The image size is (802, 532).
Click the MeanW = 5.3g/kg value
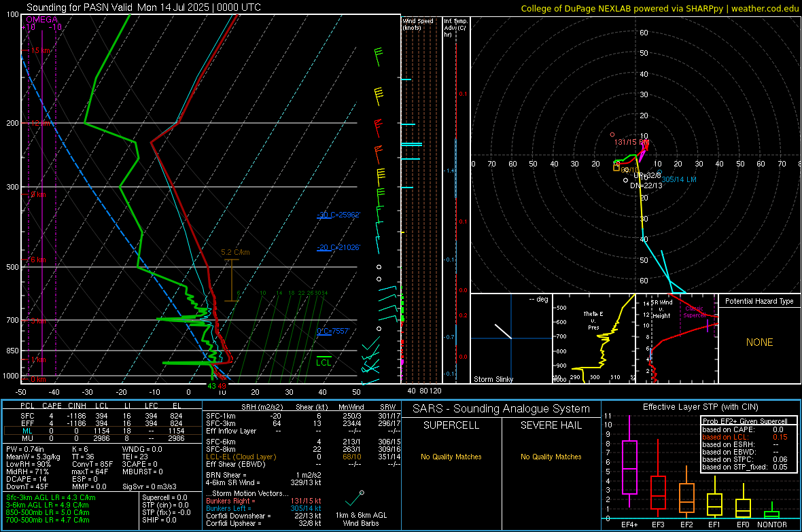pos(33,457)
